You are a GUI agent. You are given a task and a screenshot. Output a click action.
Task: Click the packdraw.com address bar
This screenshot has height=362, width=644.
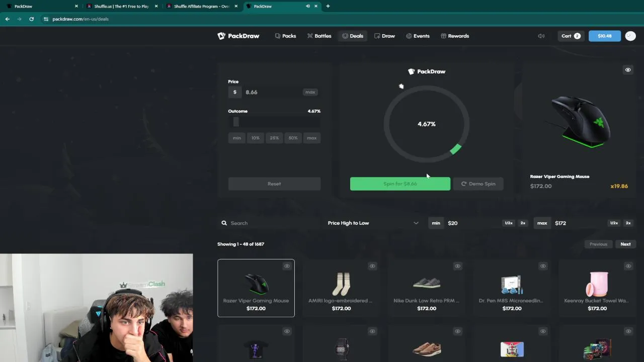[80, 19]
